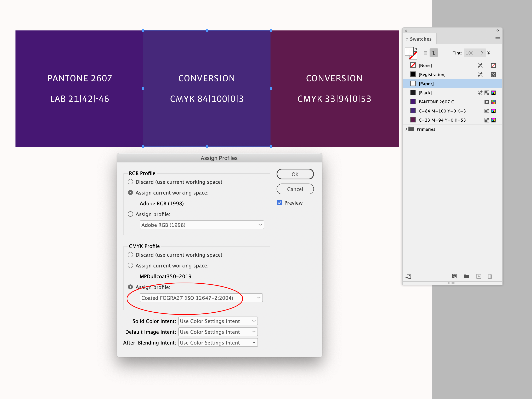
Task: Select the Formatting affects text button
Action: 434,53
